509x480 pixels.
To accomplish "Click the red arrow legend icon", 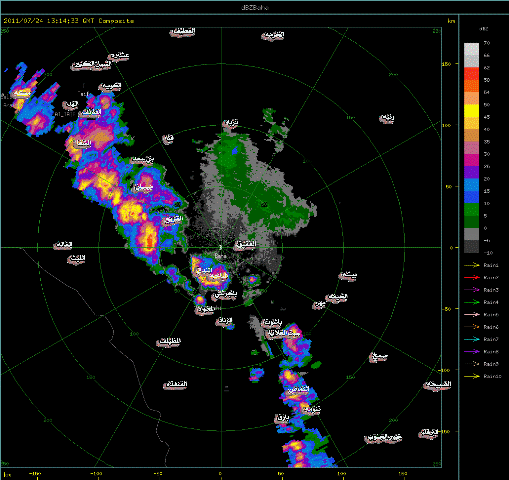I will pyautogui.click(x=472, y=277).
